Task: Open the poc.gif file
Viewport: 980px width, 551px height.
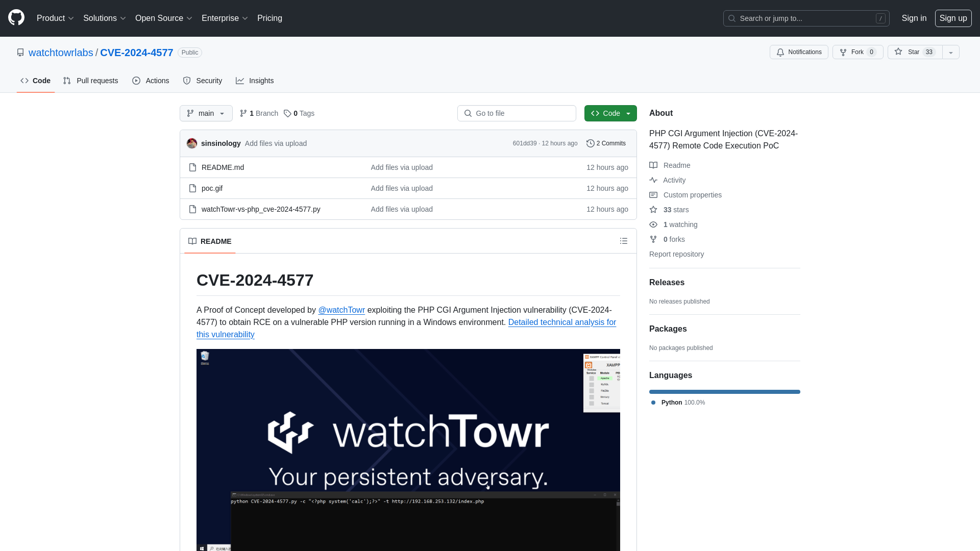Action: (x=212, y=188)
